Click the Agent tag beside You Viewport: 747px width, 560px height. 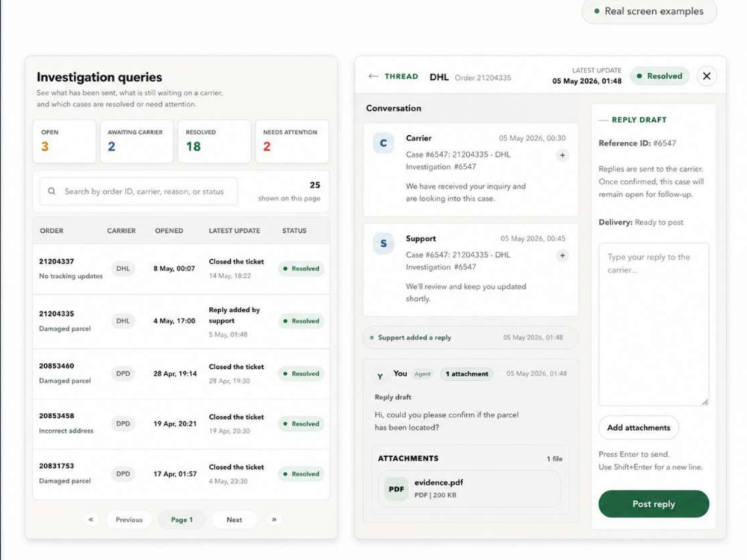[423, 374]
